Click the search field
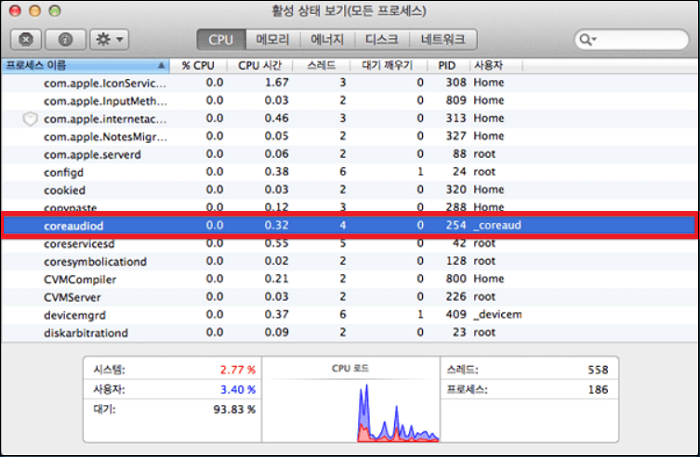 (x=631, y=40)
